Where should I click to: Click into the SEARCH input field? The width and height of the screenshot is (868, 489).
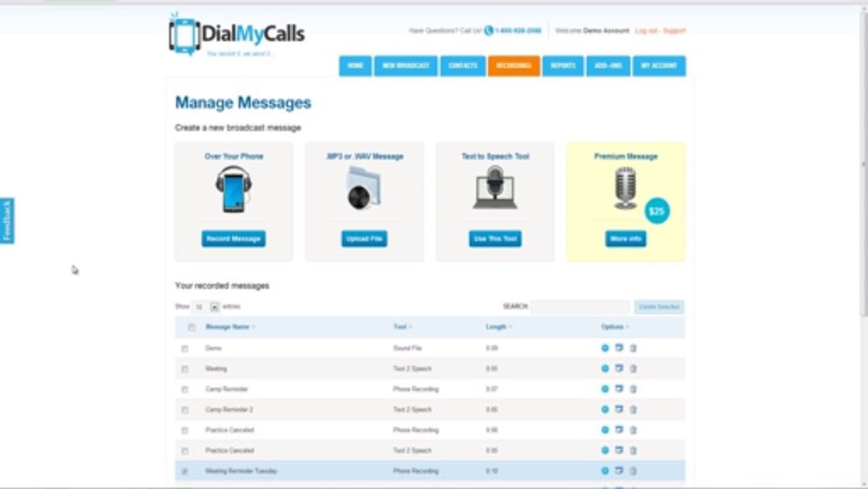point(580,307)
